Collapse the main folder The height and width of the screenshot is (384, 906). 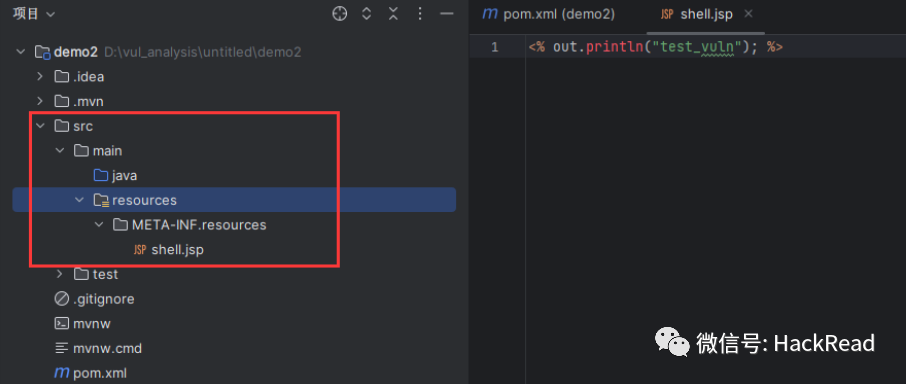tap(60, 151)
